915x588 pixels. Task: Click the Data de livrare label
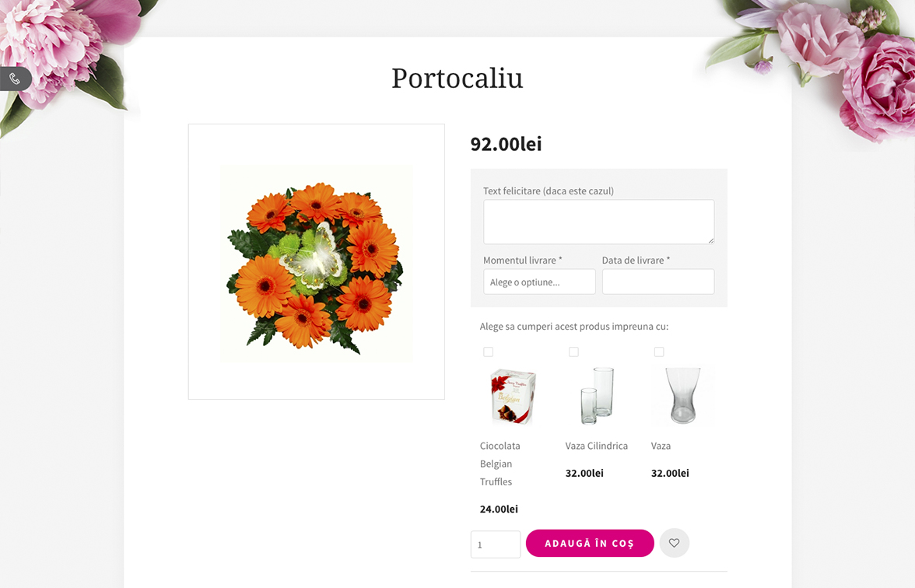(636, 261)
